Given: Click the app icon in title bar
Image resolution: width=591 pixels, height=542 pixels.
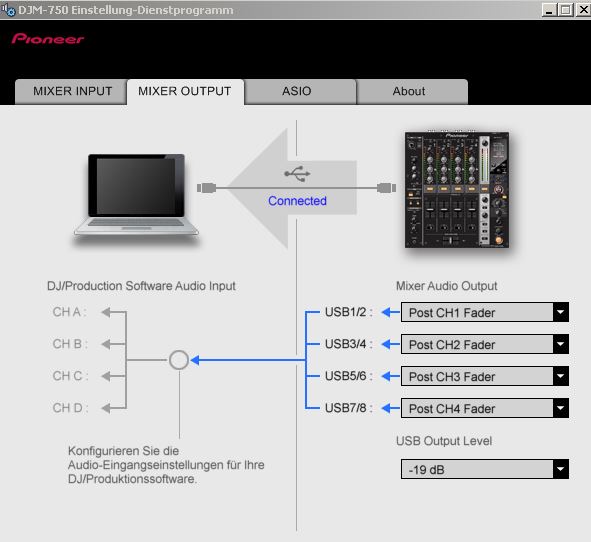Looking at the screenshot, I should [x=8, y=9].
